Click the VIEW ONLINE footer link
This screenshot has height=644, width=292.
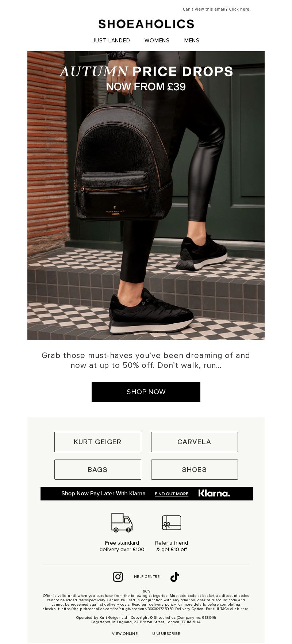pyautogui.click(x=125, y=634)
